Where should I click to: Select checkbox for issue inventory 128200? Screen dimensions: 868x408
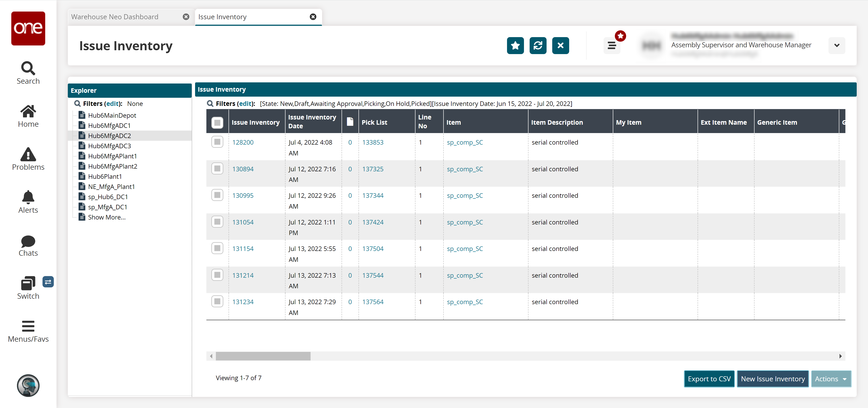[x=217, y=142]
